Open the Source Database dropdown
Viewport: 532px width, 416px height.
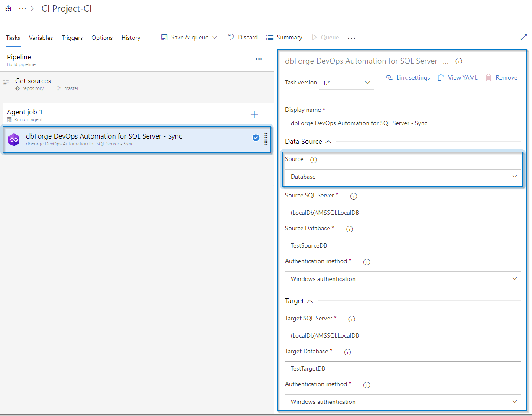403,176
